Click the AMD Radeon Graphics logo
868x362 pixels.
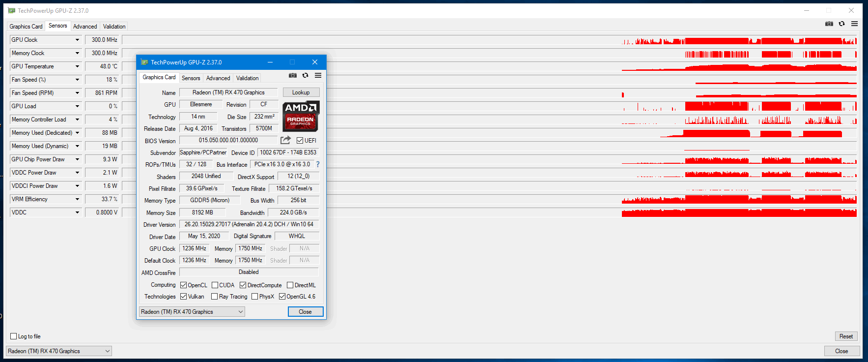[x=301, y=116]
